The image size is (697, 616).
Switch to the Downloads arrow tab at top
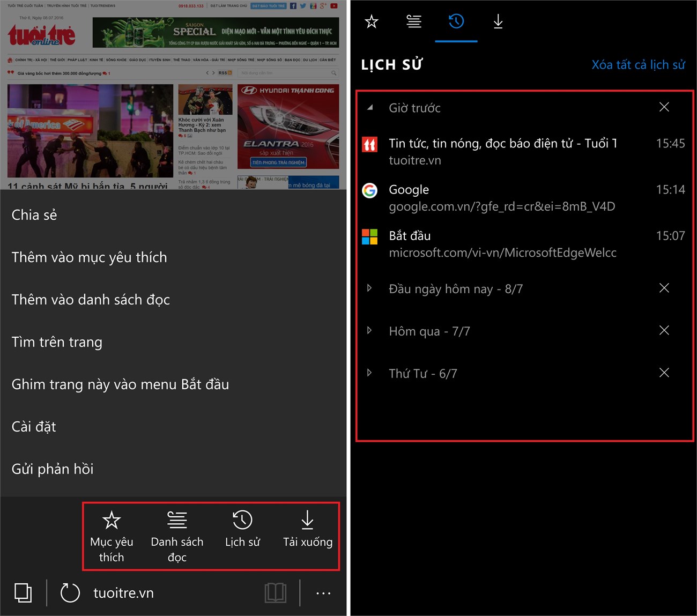tap(498, 21)
